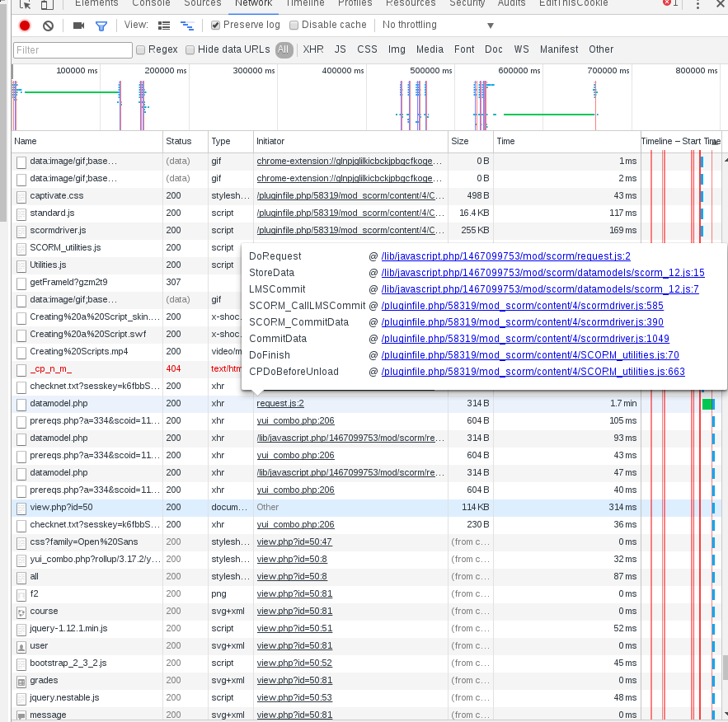
Task: Open the Sources tab
Action: click(203, 4)
